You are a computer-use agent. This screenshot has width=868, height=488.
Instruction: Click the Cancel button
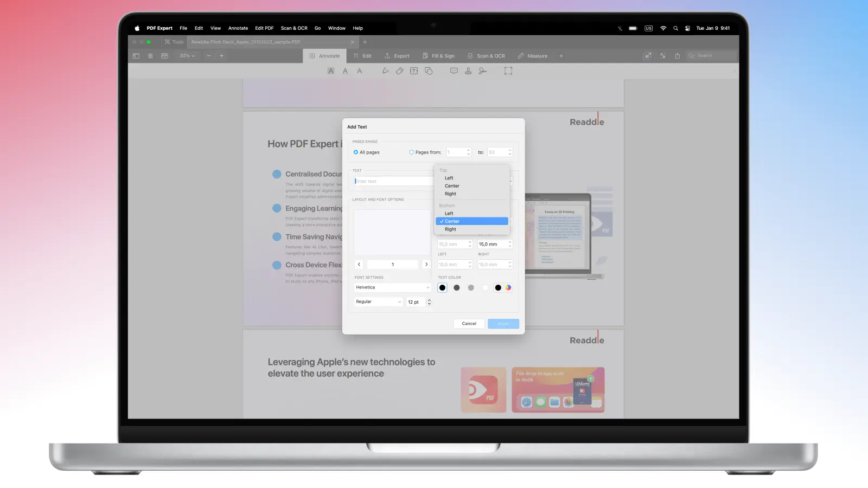coord(469,324)
